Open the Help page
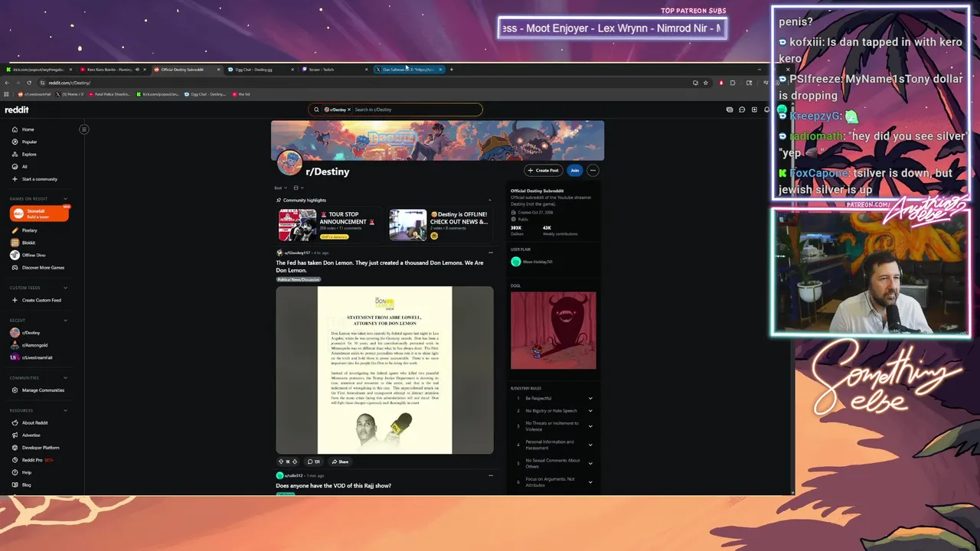 pos(27,472)
